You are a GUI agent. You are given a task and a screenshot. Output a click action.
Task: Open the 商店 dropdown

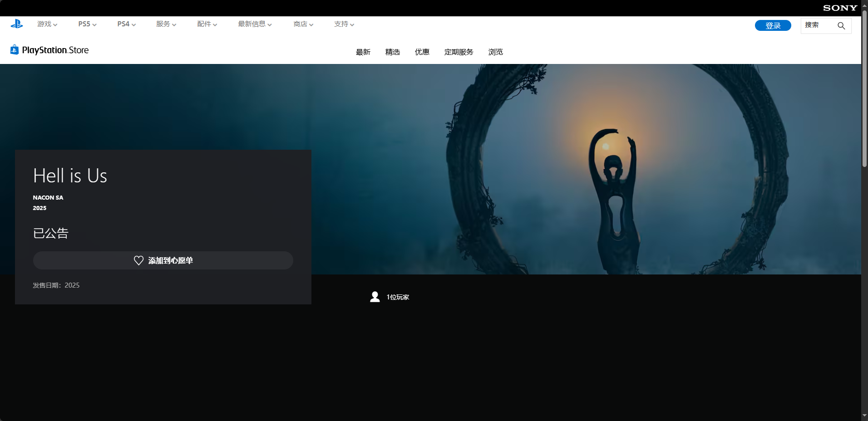click(x=303, y=24)
